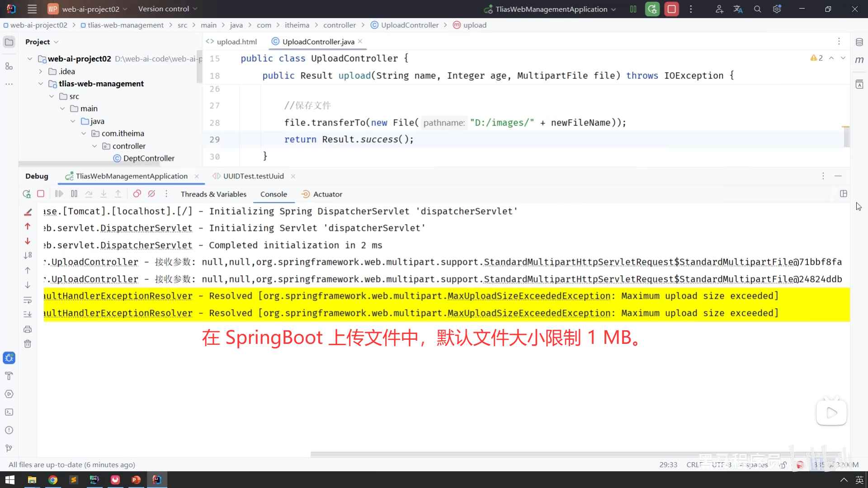Switch to Threads & Variables tab
The width and height of the screenshot is (868, 488).
(213, 194)
